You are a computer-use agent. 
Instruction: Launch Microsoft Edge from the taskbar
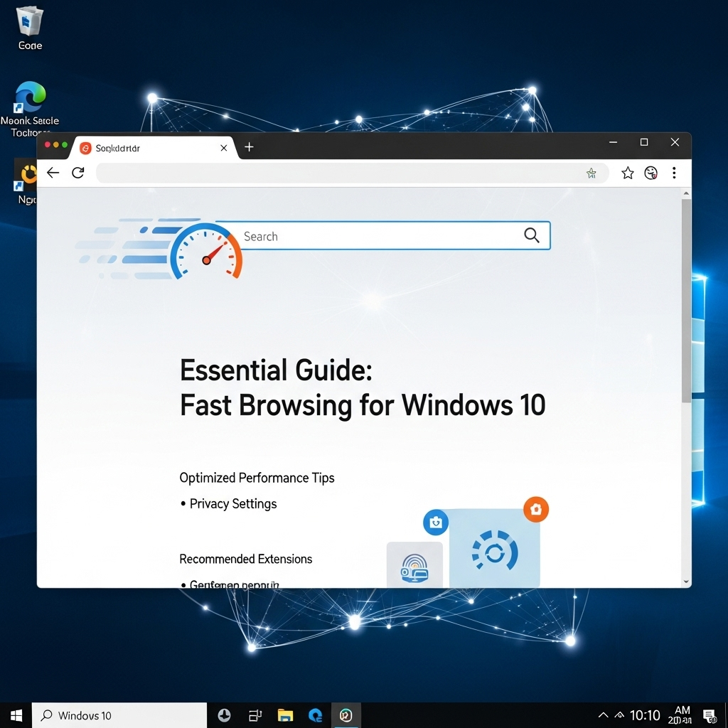click(x=316, y=715)
